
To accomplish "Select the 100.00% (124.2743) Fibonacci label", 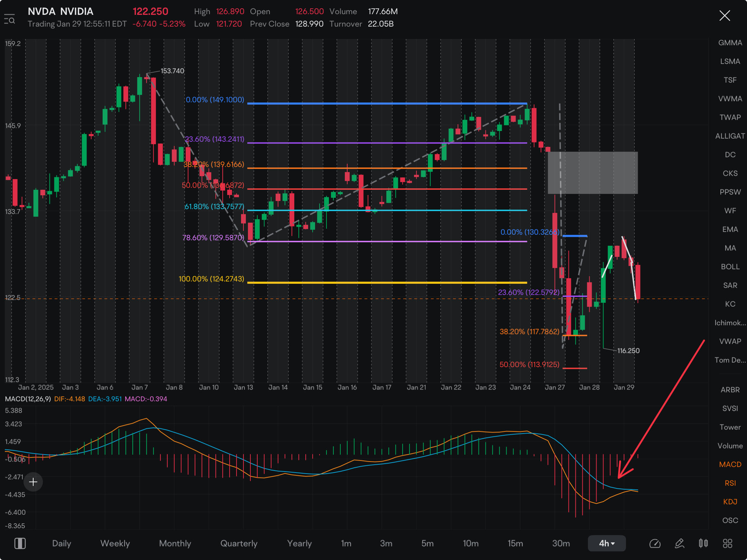I will click(211, 279).
